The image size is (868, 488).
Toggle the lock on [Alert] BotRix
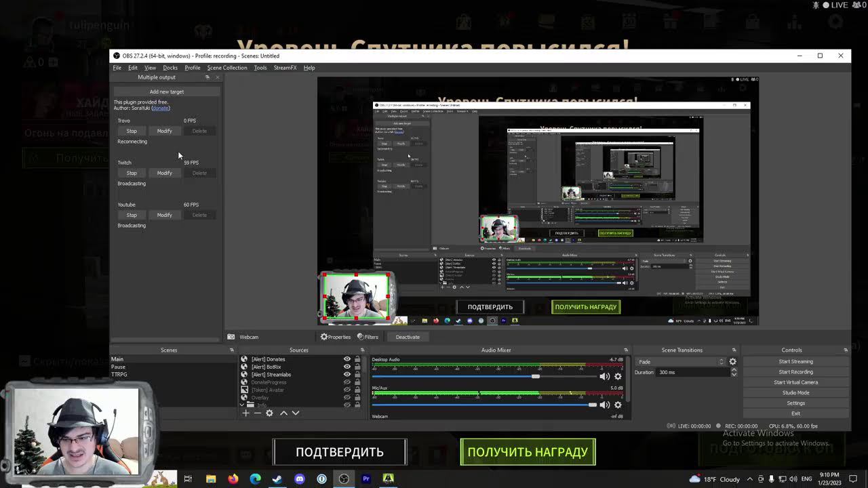click(357, 367)
